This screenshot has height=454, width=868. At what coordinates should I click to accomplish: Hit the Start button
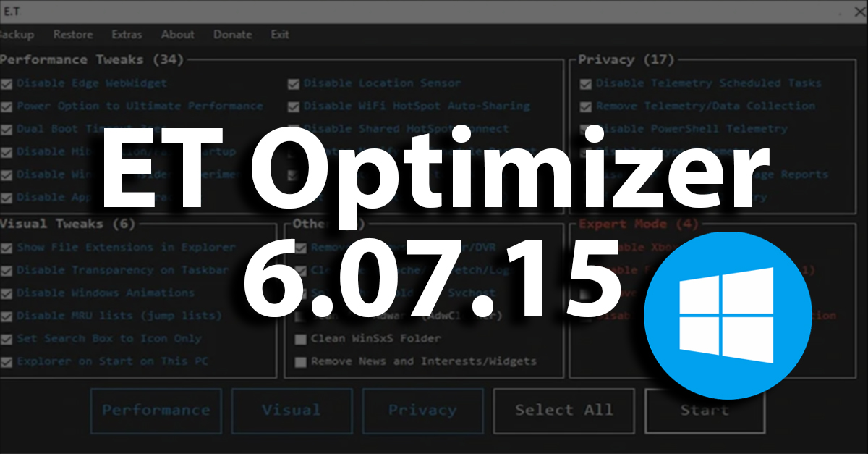pyautogui.click(x=704, y=411)
